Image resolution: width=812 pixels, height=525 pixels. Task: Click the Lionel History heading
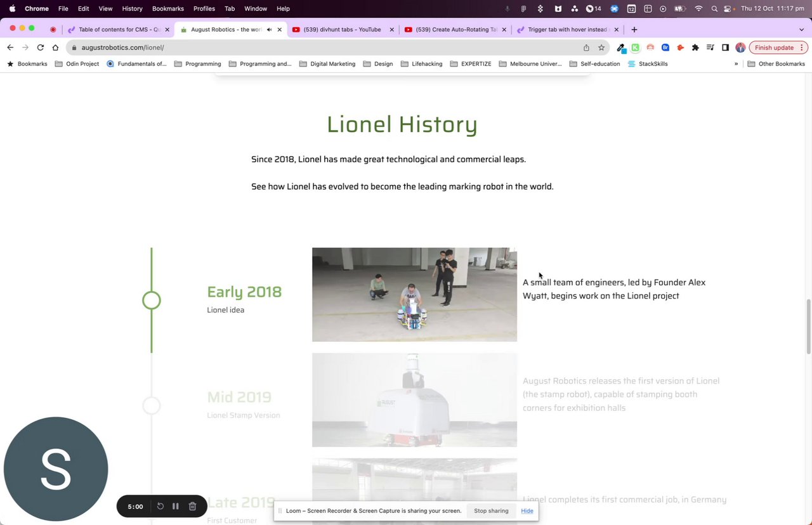[x=402, y=124]
